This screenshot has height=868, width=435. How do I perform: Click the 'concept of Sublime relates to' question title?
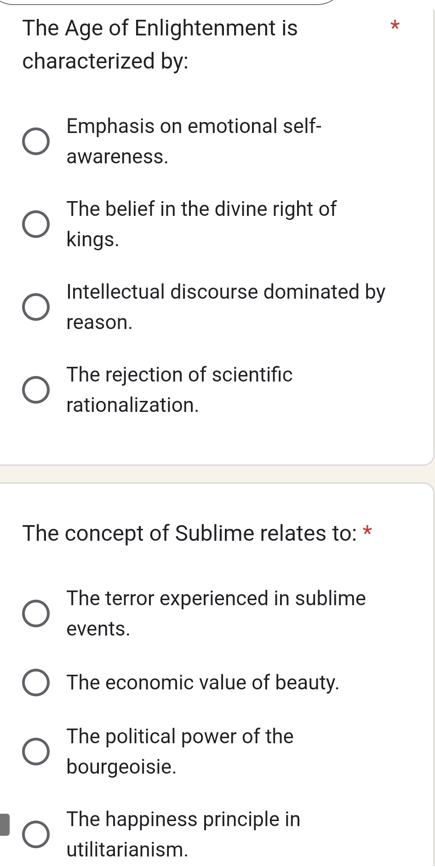189,533
